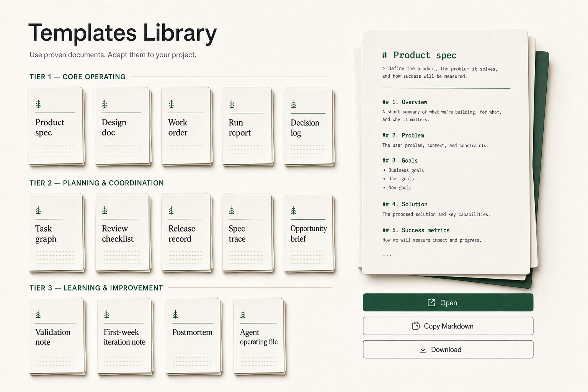The width and height of the screenshot is (588, 392).
Task: Click the tree icon on Agent operating file
Action: [x=243, y=314]
